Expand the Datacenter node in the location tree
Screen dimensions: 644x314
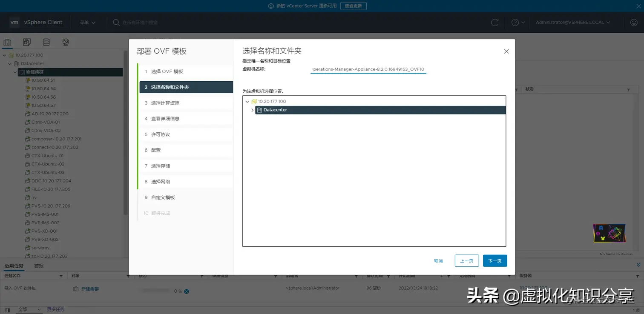[x=252, y=110]
